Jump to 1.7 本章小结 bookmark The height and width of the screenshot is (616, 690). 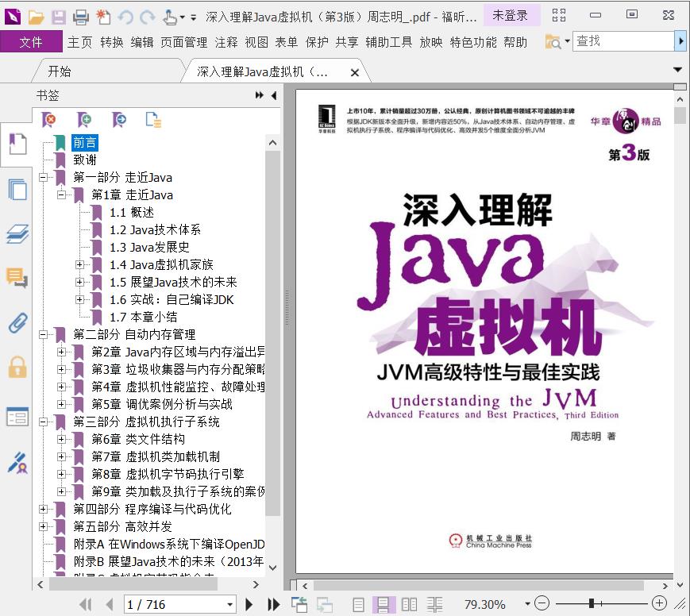pyautogui.click(x=144, y=317)
